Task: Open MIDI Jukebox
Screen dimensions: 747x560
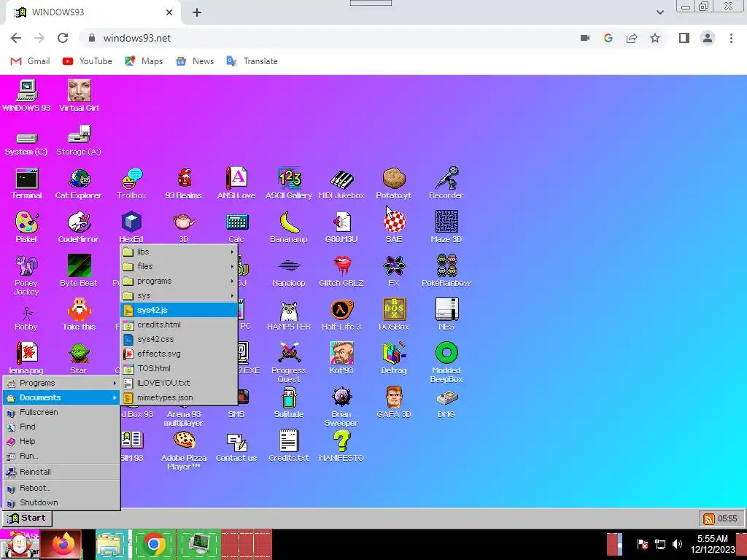Action: pos(341,184)
